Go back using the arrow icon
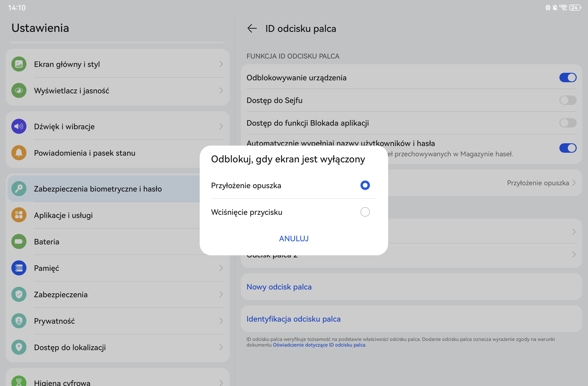 coord(252,28)
